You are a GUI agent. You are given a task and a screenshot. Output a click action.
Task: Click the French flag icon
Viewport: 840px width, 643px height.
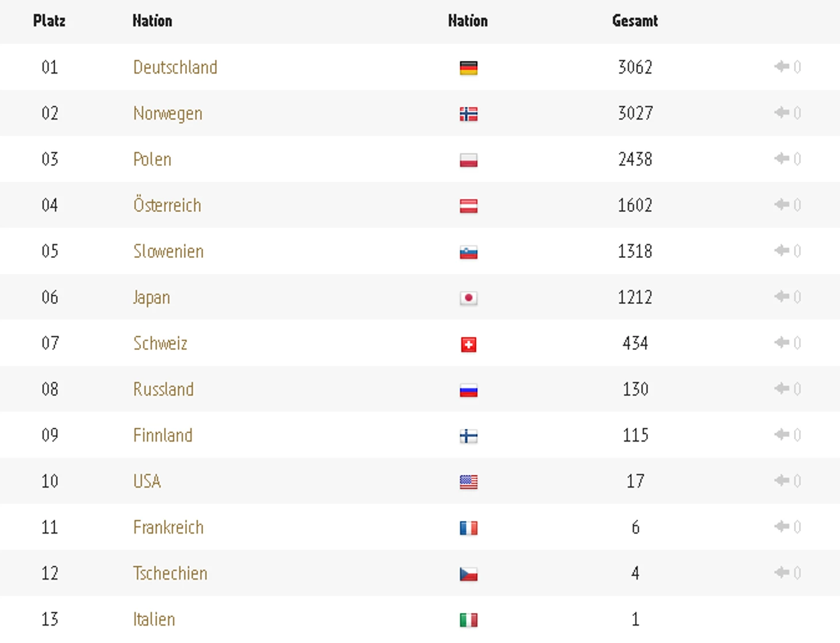click(468, 528)
